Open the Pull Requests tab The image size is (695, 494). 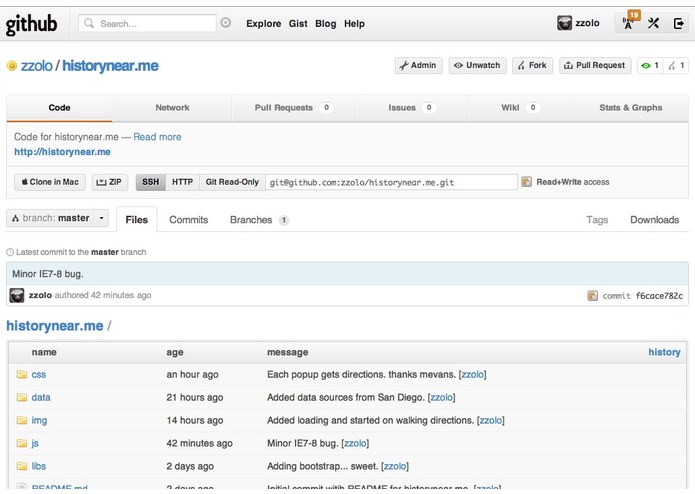click(293, 108)
